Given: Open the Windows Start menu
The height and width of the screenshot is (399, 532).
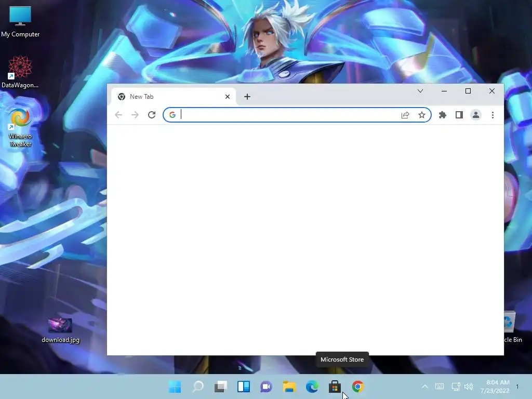Looking at the screenshot, I should pos(175,387).
